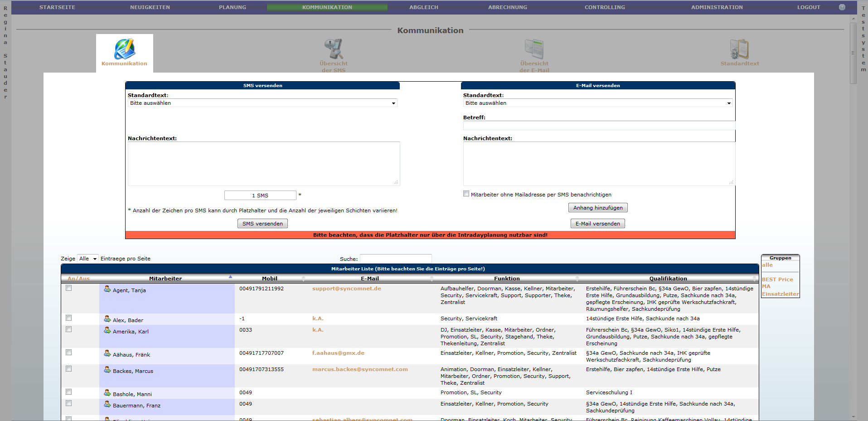Click E-Mail versenden button
Screen dimensions: 868x421
(598, 224)
